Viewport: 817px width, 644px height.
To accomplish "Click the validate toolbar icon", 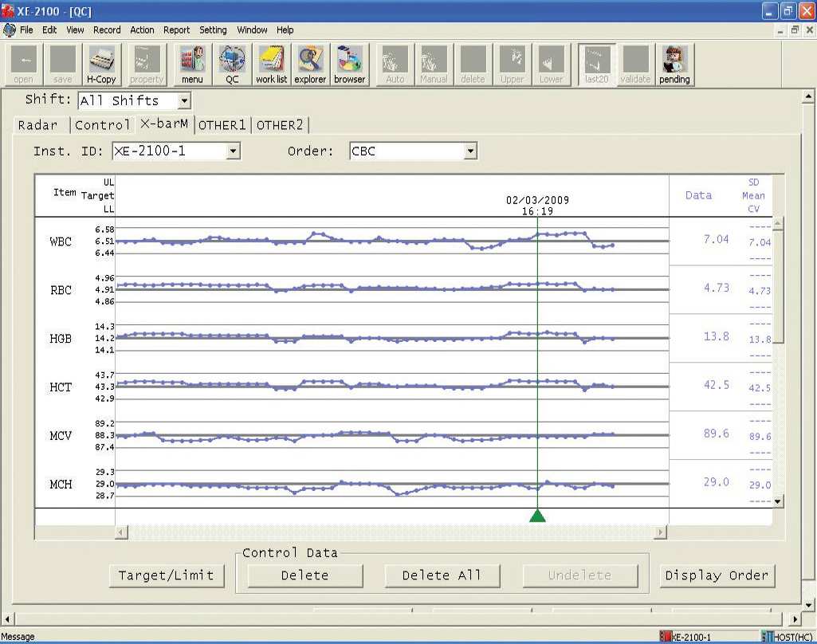I will [635, 65].
